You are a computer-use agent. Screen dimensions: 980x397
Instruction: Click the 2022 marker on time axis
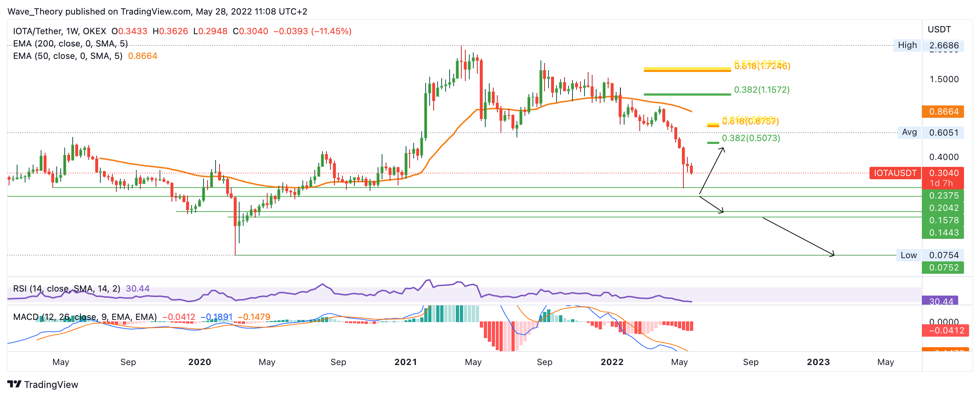coord(612,362)
